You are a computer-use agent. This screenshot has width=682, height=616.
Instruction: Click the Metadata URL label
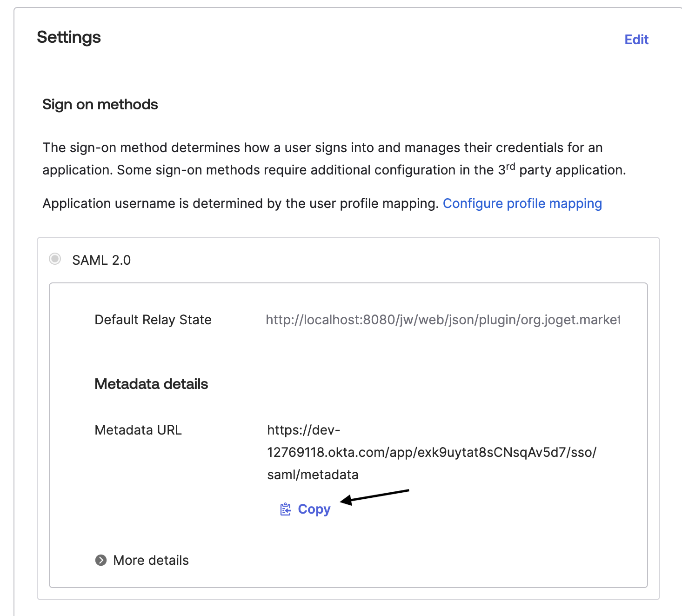tap(138, 430)
